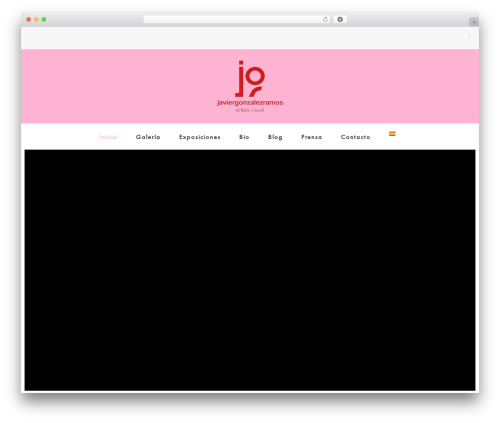Click the black slideshow area
This screenshot has height=423, width=500.
click(x=250, y=270)
